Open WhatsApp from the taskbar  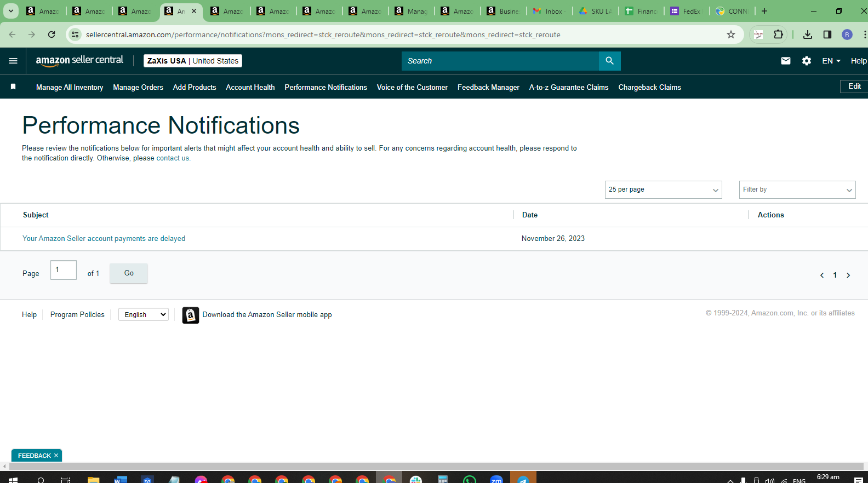click(470, 480)
